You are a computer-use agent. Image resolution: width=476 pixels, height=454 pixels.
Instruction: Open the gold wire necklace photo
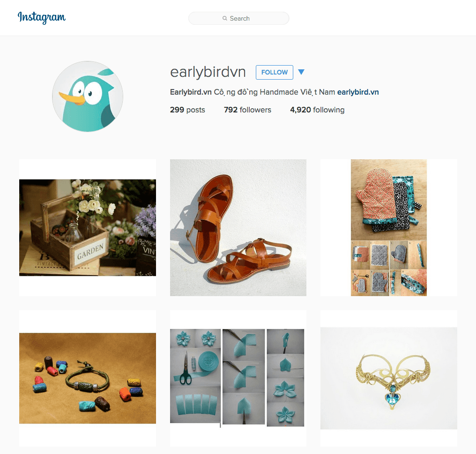point(388,378)
